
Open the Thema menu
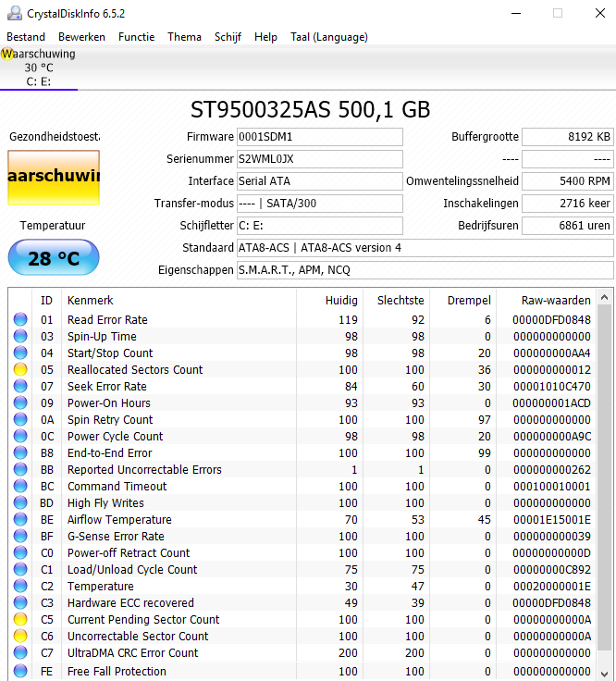coord(184,37)
